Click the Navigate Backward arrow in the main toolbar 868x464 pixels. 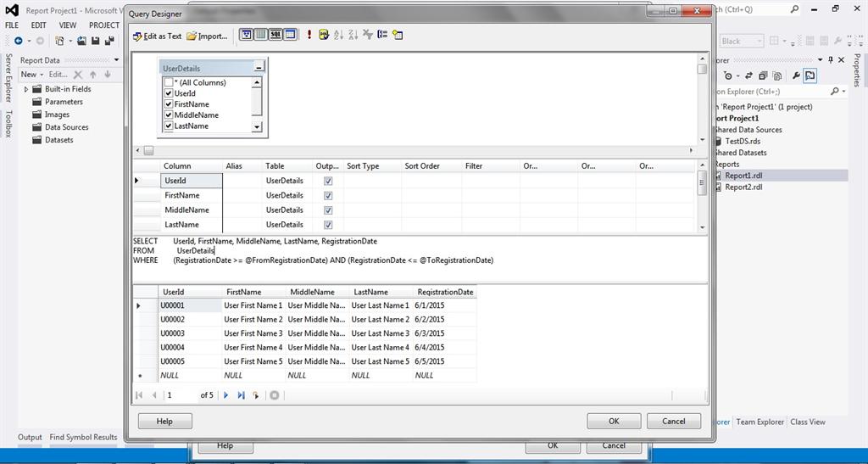pos(19,41)
